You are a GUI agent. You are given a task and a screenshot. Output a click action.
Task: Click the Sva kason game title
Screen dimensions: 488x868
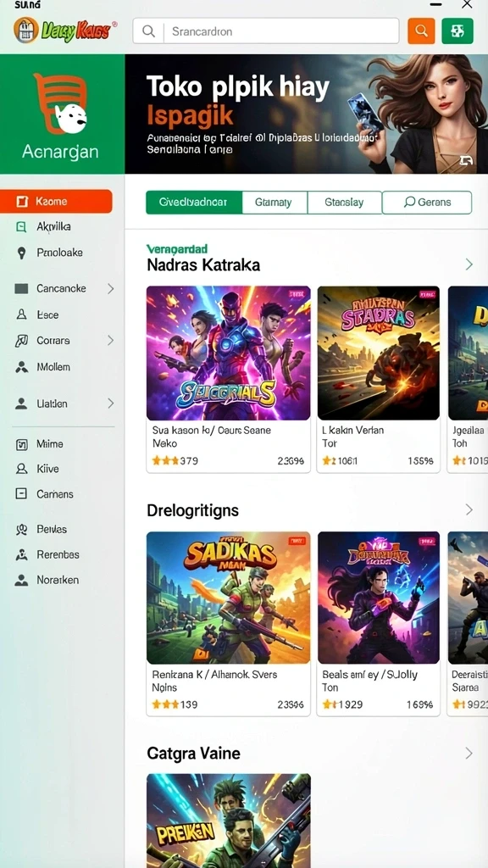click(x=211, y=437)
